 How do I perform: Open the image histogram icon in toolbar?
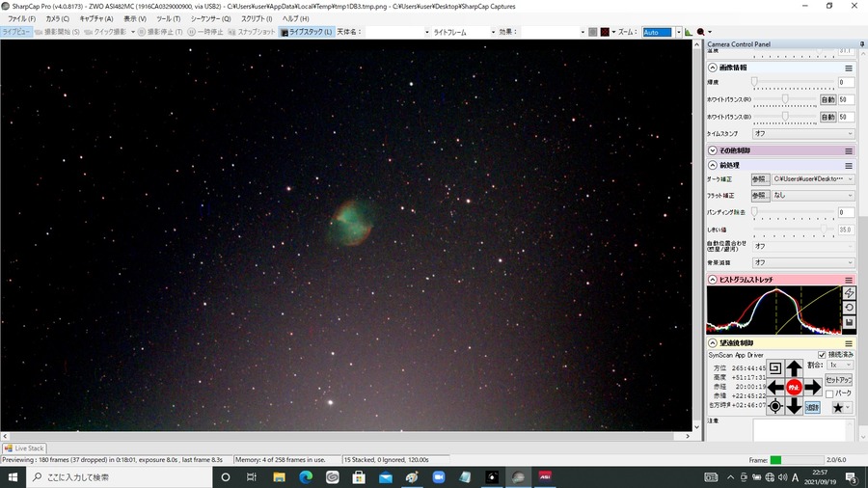[688, 32]
